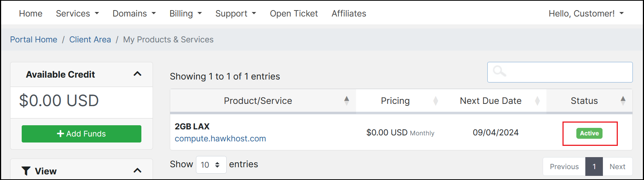Screen dimensions: 644x180
Task: Go to the Home menu item
Action: point(31,13)
